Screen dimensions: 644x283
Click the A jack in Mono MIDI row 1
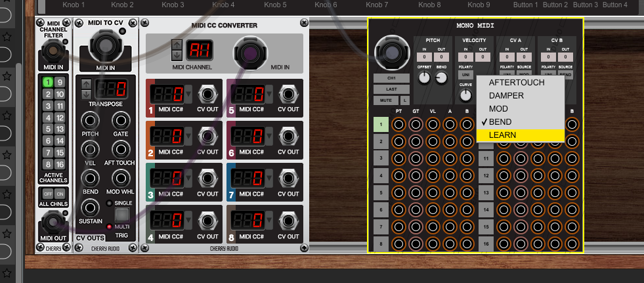(450, 124)
